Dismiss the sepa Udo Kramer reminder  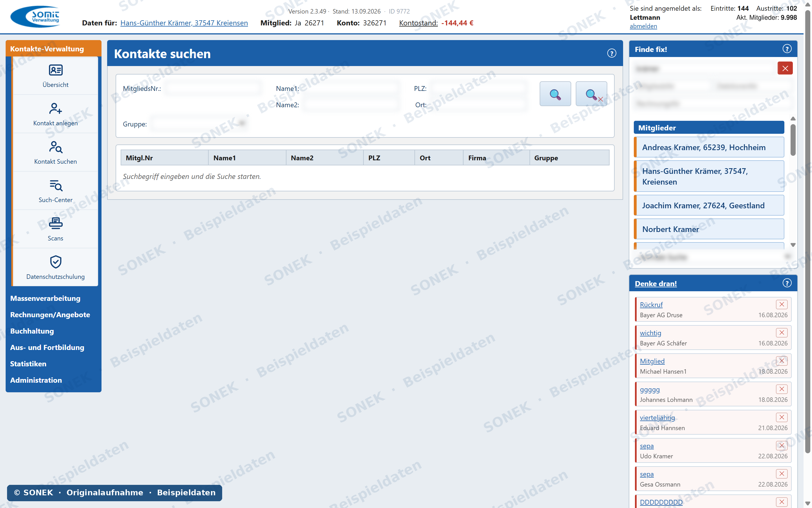(x=782, y=446)
